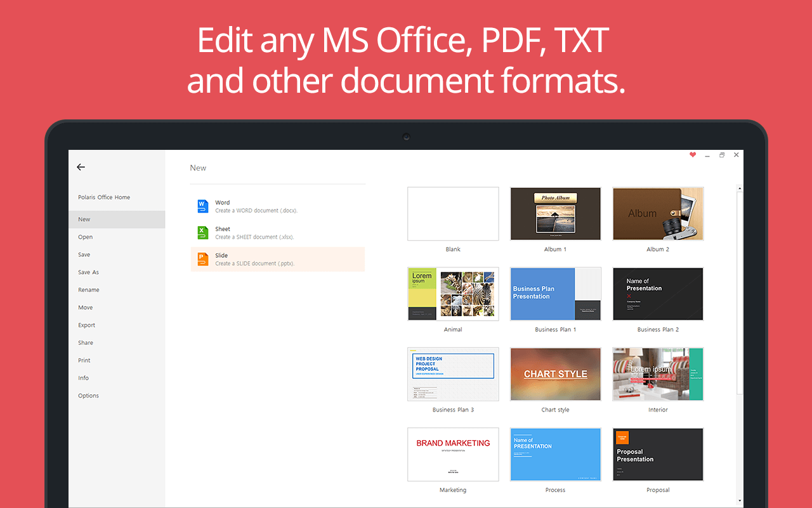Click the "Business Plan 2" label text
812x508 pixels.
click(658, 330)
